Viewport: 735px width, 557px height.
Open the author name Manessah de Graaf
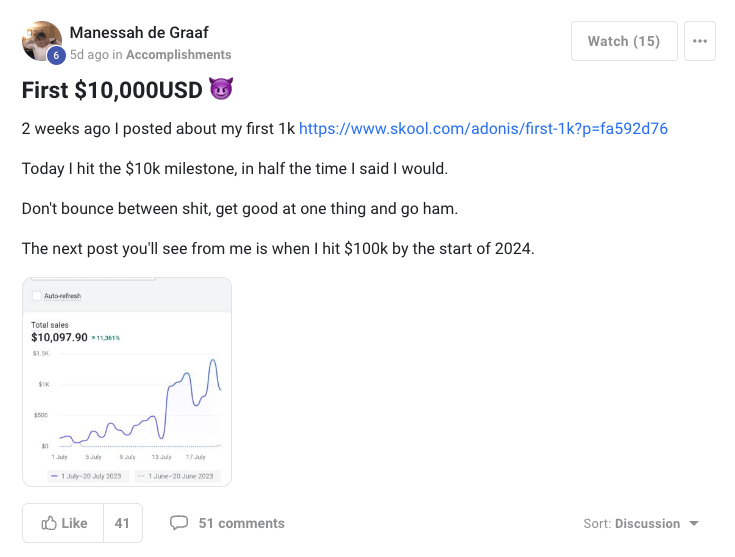pos(139,33)
